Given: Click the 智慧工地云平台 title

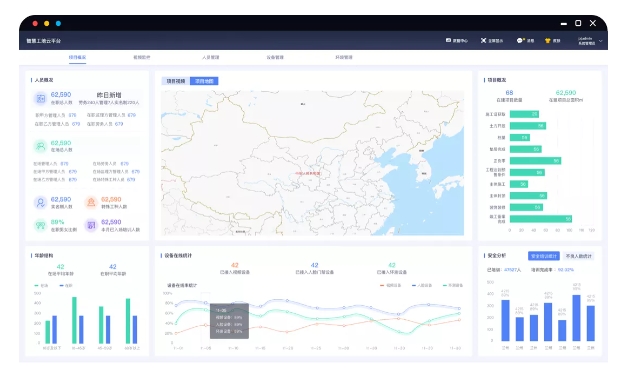Looking at the screenshot, I should pyautogui.click(x=44, y=41).
